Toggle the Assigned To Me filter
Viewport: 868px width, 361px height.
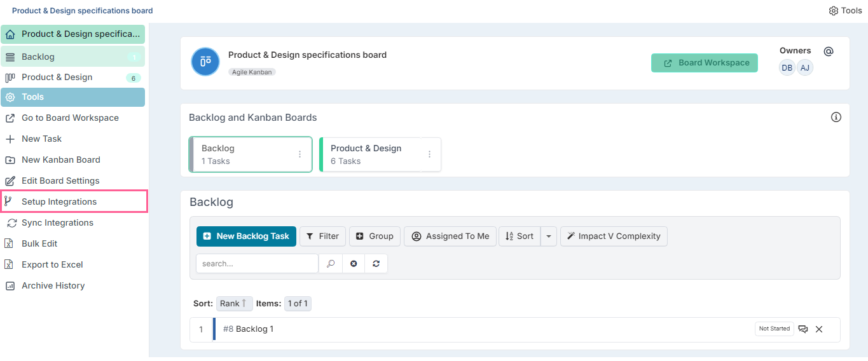click(450, 236)
